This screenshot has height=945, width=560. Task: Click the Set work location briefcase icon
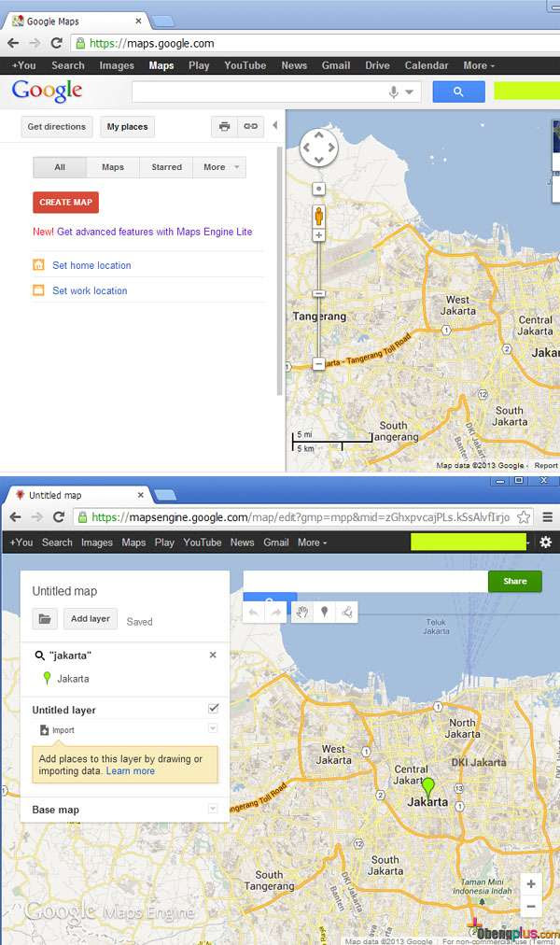click(38, 289)
